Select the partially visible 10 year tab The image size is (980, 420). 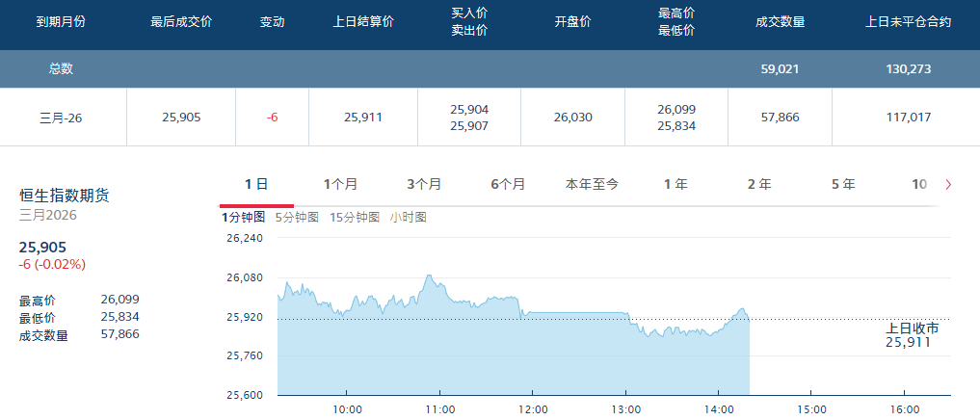click(919, 184)
